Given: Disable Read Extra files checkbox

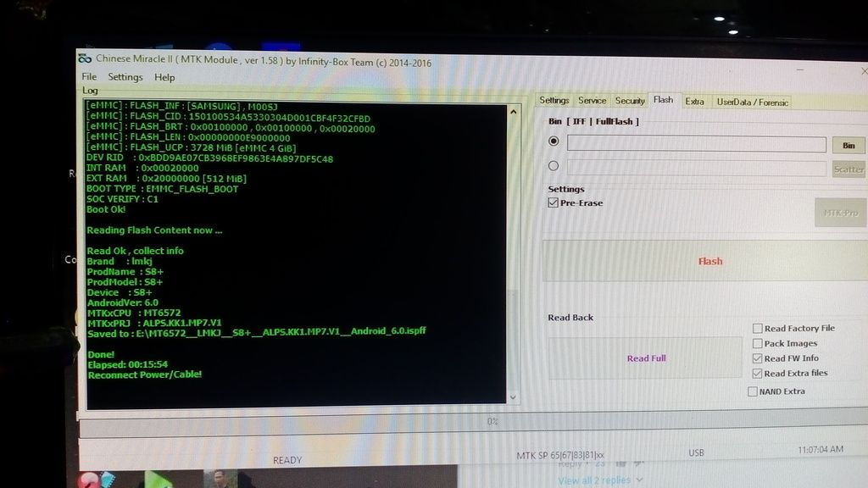Looking at the screenshot, I should tap(757, 373).
